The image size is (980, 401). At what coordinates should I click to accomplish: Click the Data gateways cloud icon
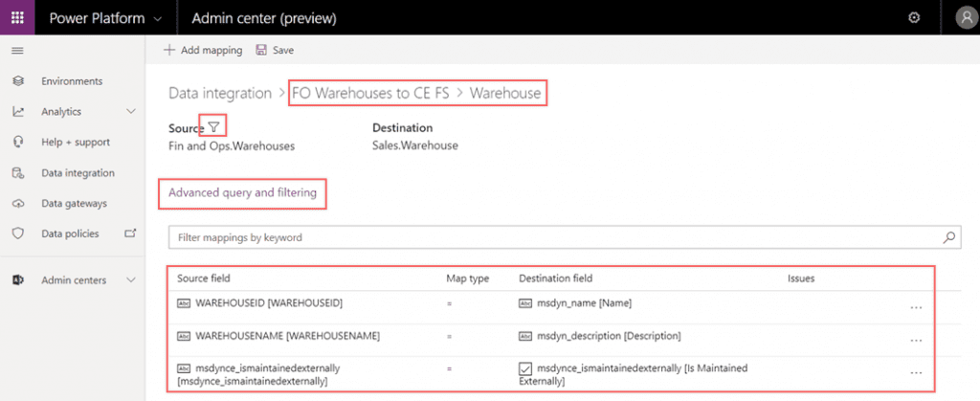coord(17,203)
